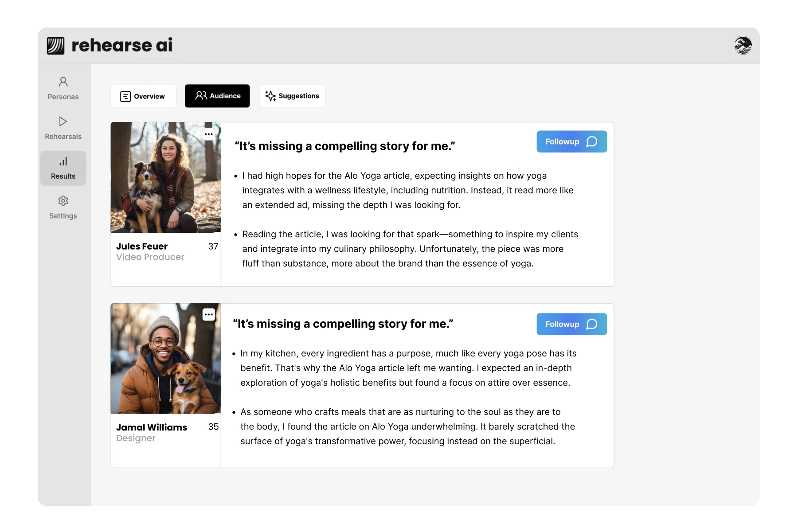
Task: Click Jules Feuer's profile photo
Action: [x=165, y=177]
